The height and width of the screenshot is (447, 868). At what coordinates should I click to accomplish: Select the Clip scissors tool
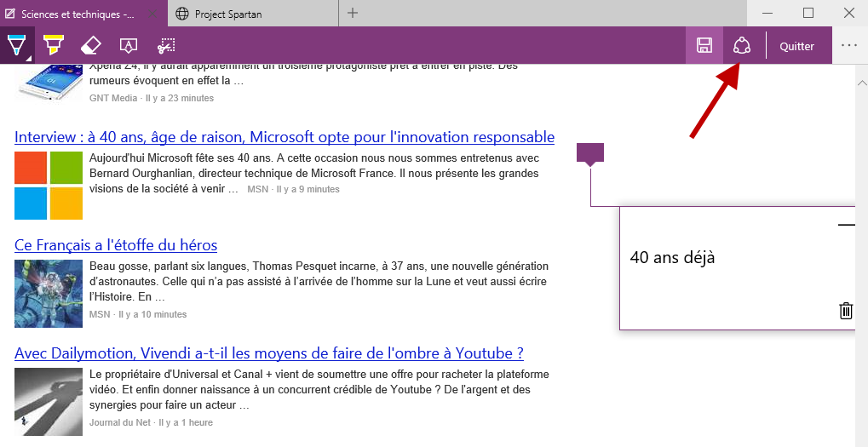coord(166,45)
